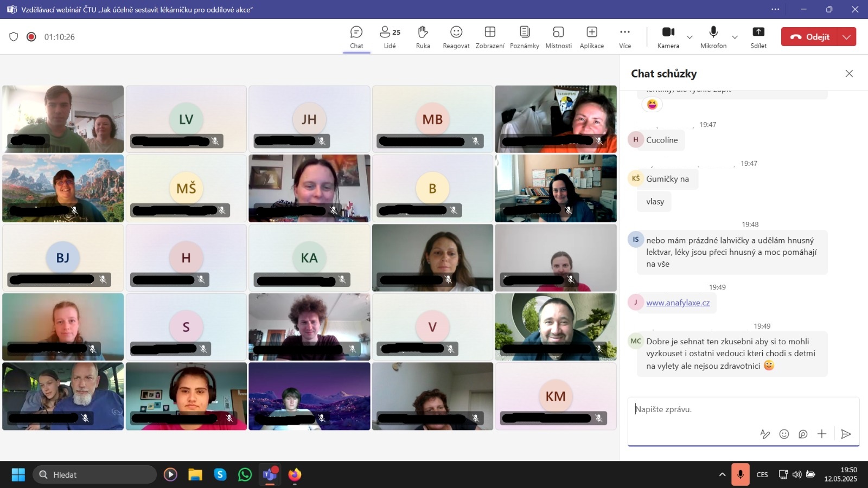Open message formatting options icon
This screenshot has height=488, width=868.
[765, 434]
